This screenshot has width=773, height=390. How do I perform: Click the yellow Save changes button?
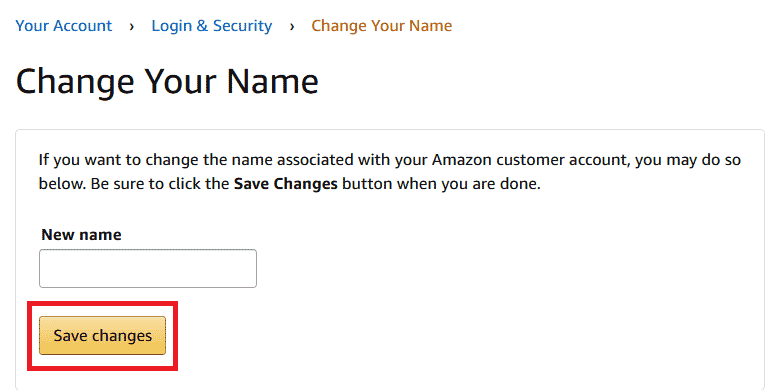(x=103, y=335)
